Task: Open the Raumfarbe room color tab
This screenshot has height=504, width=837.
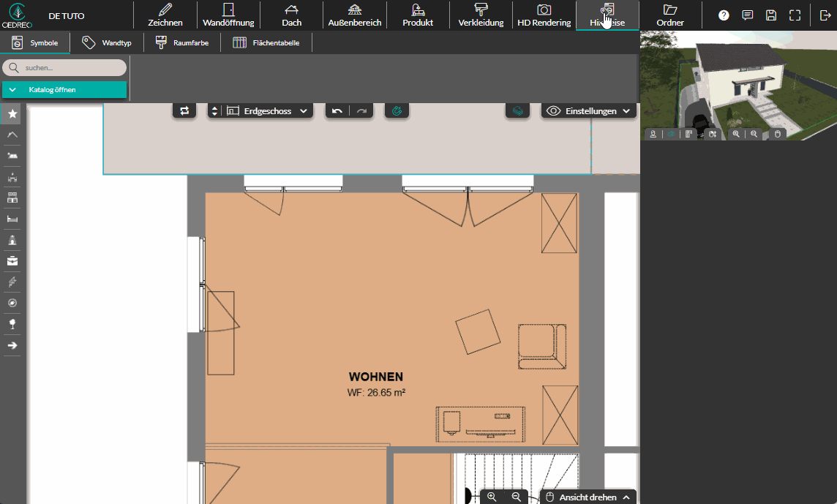Action: click(x=182, y=43)
